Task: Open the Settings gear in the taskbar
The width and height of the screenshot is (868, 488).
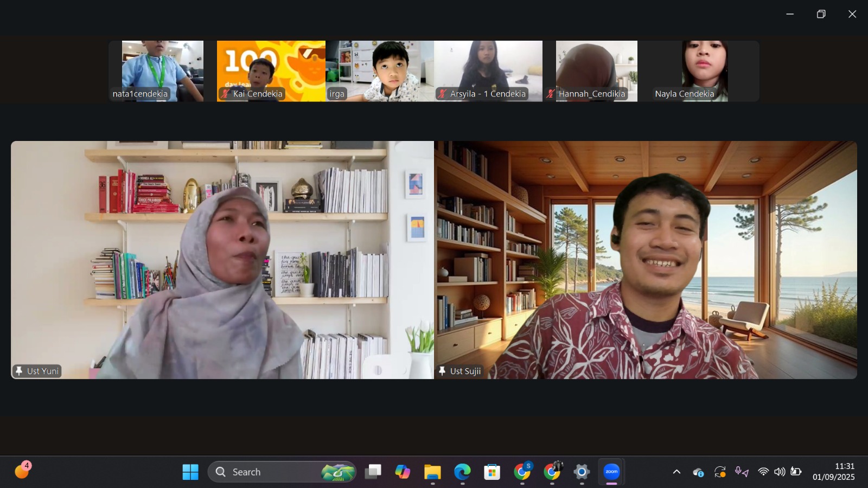Action: [582, 472]
